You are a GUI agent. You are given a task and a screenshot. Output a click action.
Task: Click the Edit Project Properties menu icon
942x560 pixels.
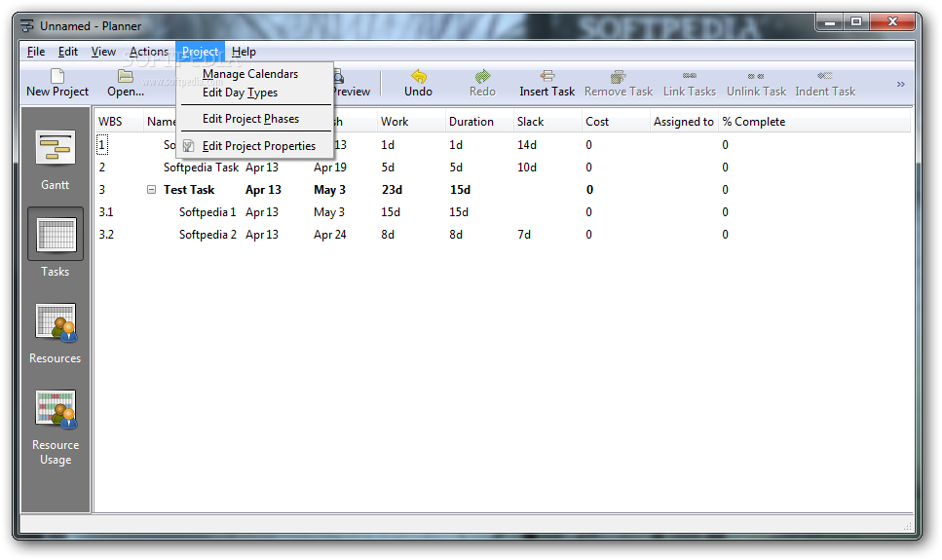pos(189,146)
